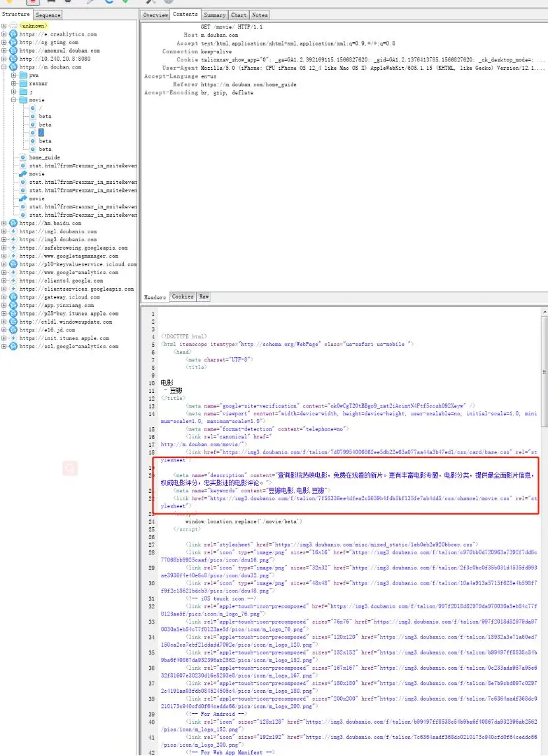Click the globe icon of https://m.douban.com
The width and height of the screenshot is (548, 756).
13,67
